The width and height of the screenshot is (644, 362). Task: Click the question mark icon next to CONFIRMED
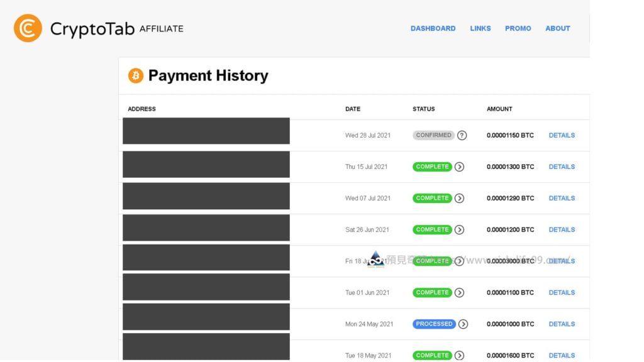click(x=462, y=136)
